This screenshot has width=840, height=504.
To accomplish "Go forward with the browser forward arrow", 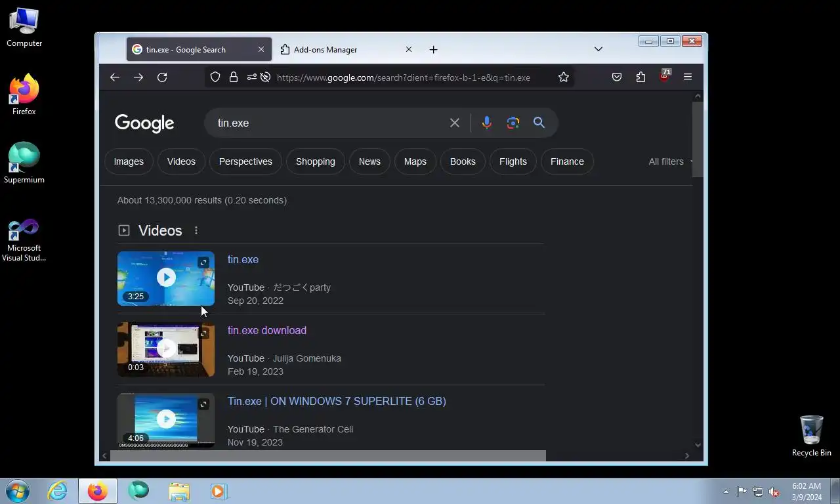I will coord(138,77).
